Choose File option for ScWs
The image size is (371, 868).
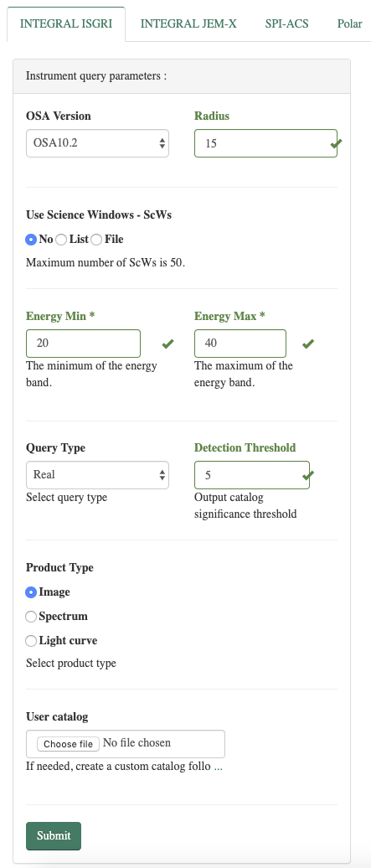pyautogui.click(x=96, y=240)
